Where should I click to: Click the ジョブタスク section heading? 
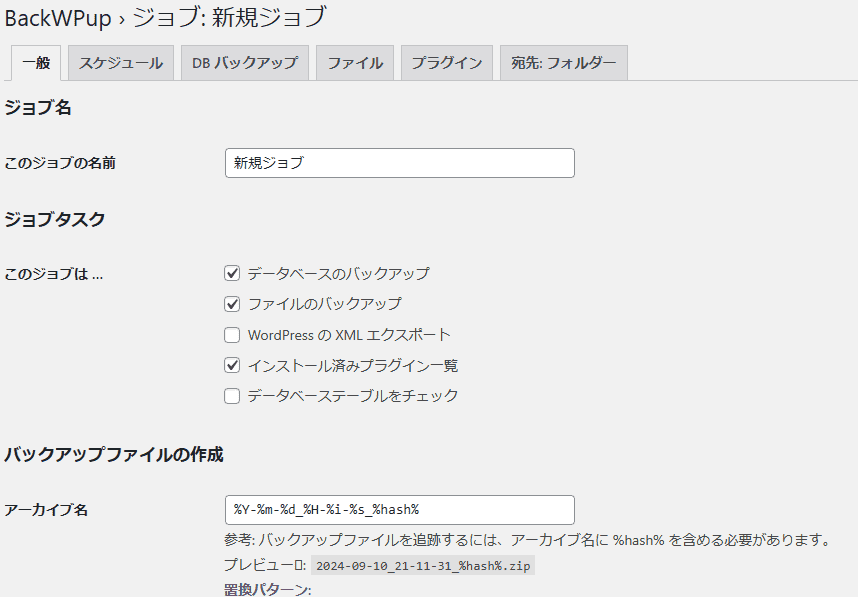coord(55,219)
